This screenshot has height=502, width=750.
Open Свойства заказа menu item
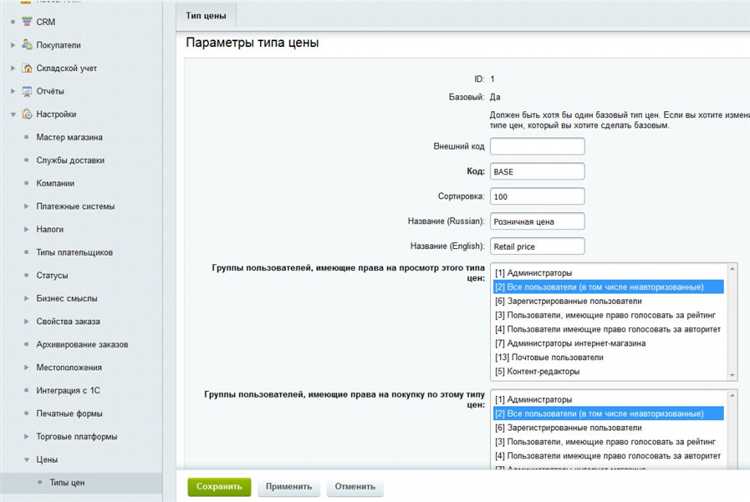(x=68, y=321)
